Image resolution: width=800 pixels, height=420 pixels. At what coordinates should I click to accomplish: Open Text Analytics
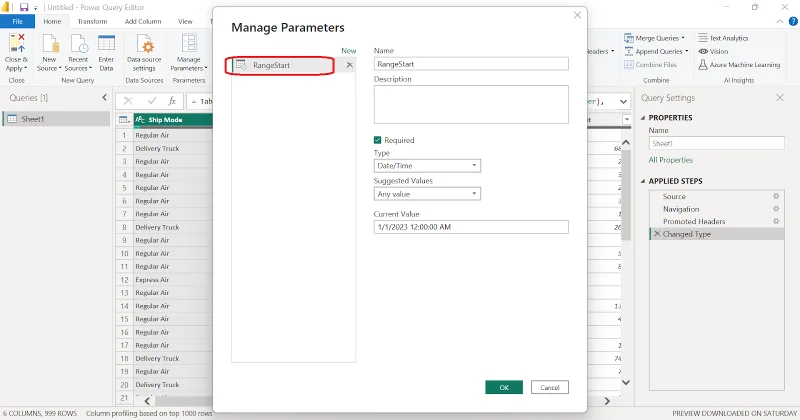(723, 38)
